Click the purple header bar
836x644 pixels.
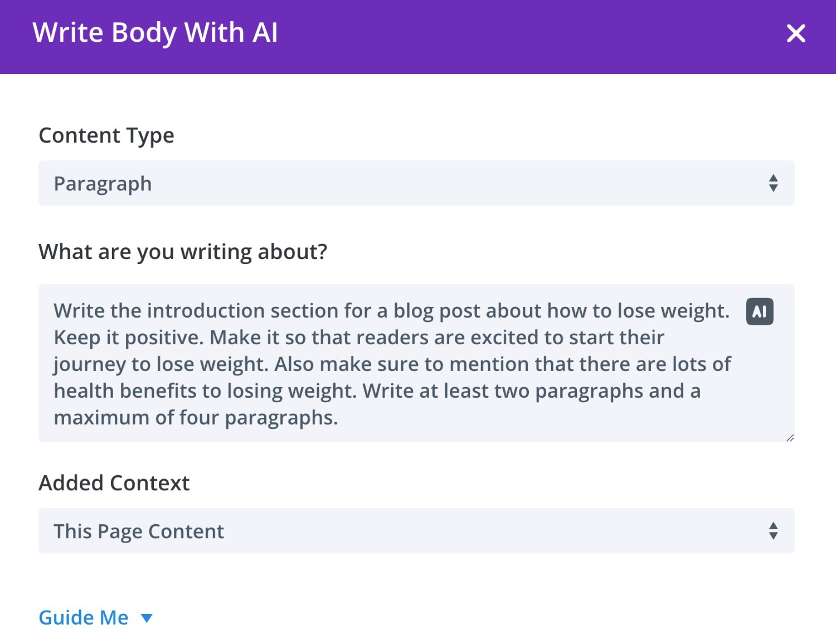coord(418,37)
